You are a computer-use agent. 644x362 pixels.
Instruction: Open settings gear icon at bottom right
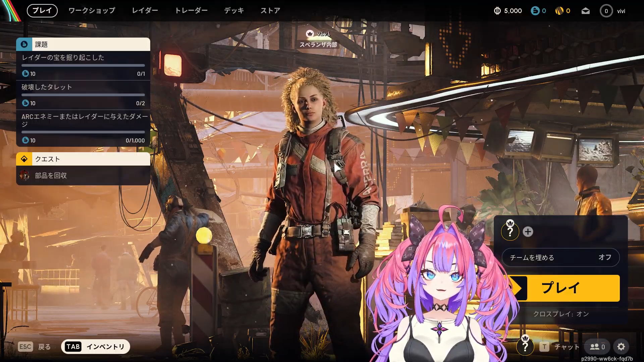621,347
